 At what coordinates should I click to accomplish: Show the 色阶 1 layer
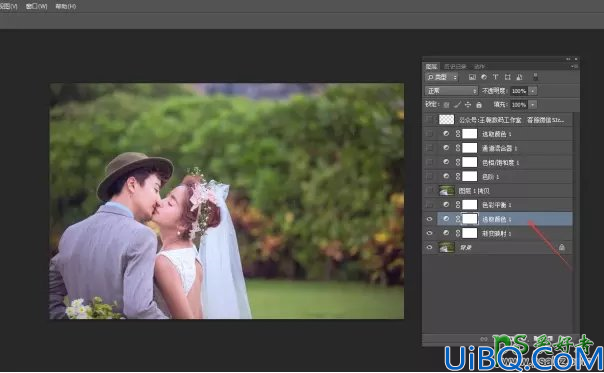pos(429,176)
